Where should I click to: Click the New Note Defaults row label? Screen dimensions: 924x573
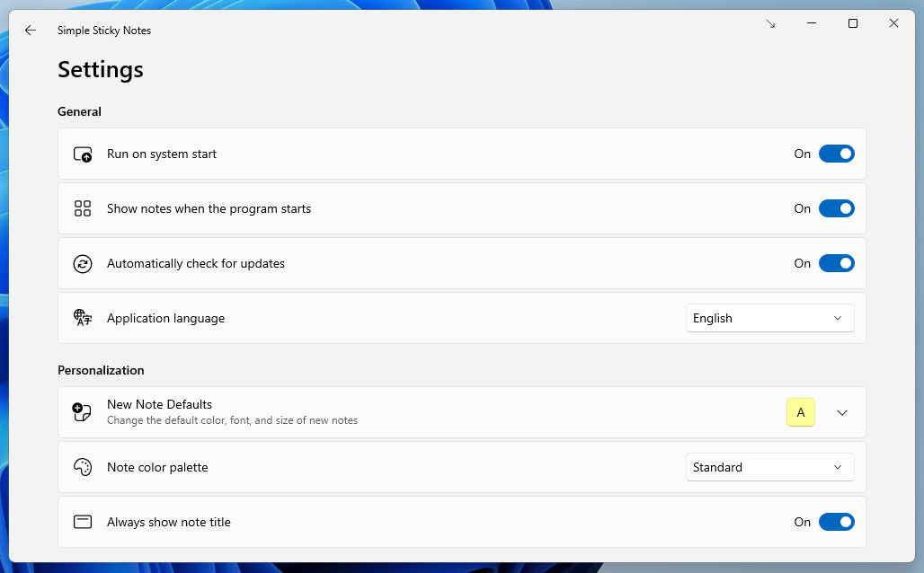(x=159, y=405)
